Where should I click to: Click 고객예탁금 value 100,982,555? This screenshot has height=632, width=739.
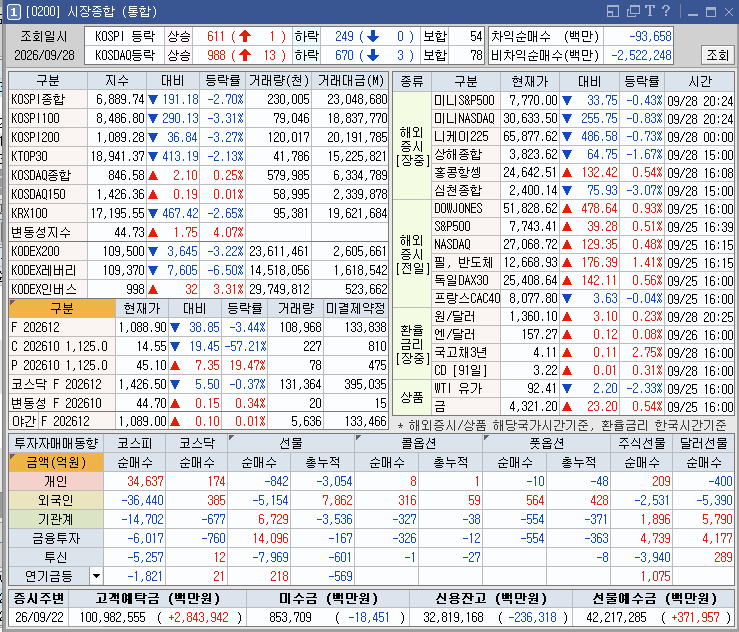coord(113,617)
